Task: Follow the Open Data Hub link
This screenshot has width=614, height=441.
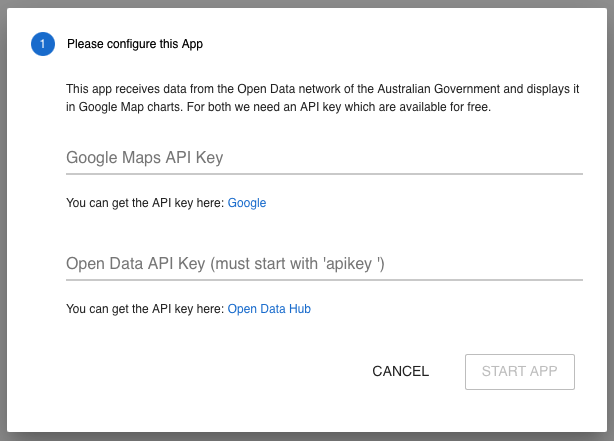Action: pos(269,309)
